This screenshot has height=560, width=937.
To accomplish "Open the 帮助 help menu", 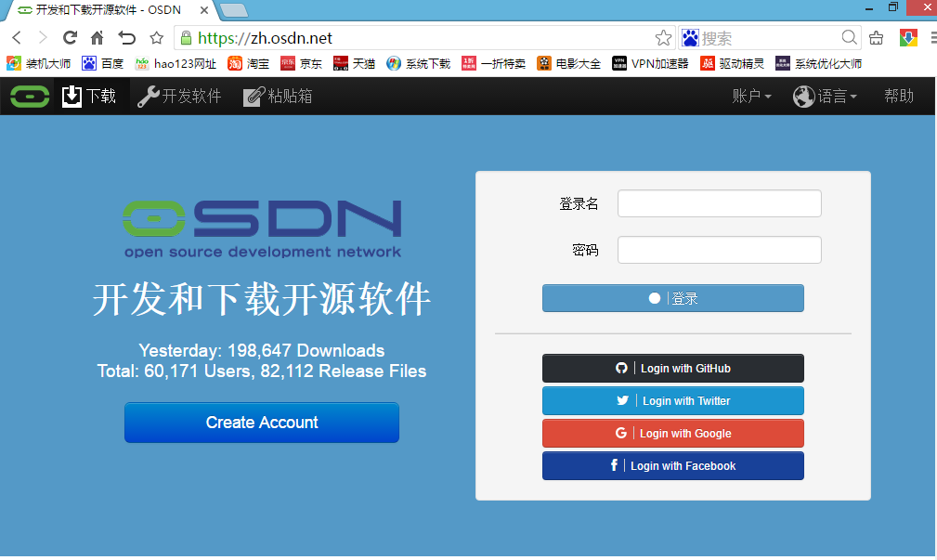I will (899, 97).
